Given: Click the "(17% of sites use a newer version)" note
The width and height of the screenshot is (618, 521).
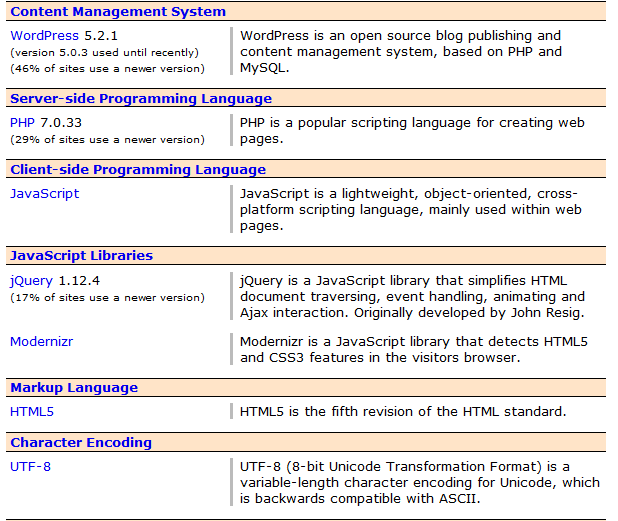Looking at the screenshot, I should [x=107, y=298].
